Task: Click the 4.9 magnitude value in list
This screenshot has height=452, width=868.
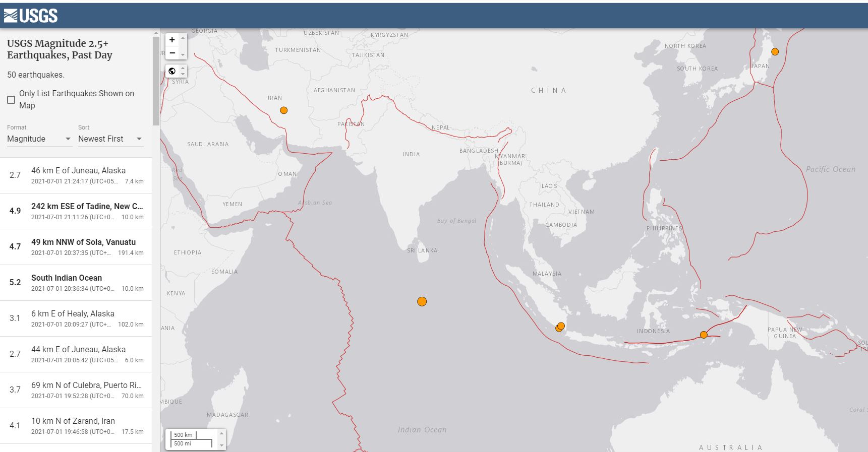Action: pos(15,211)
